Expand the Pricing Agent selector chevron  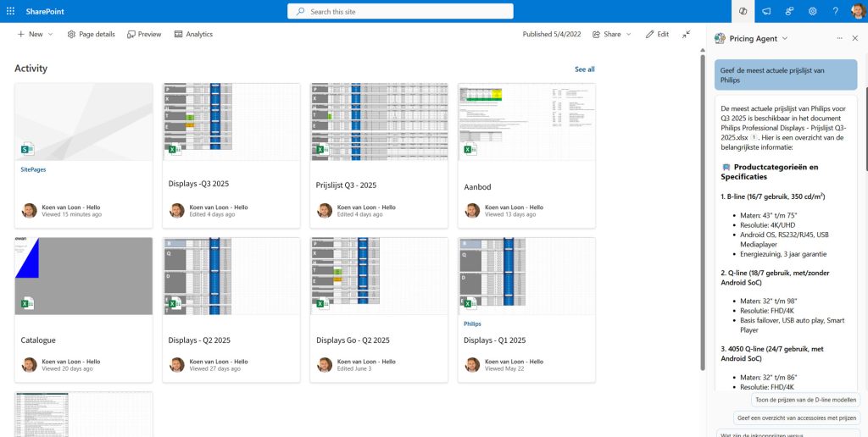pyautogui.click(x=785, y=38)
